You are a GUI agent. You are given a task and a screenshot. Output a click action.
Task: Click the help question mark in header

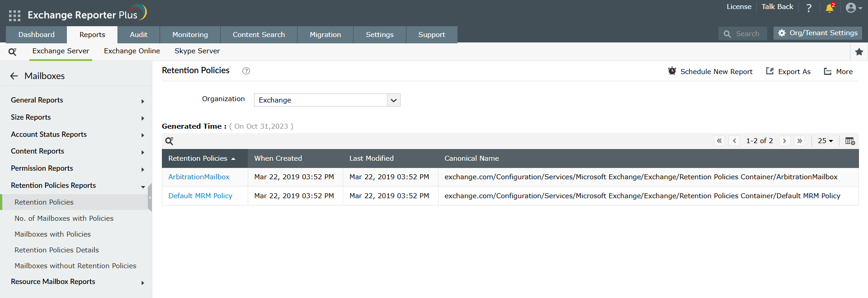point(809,8)
